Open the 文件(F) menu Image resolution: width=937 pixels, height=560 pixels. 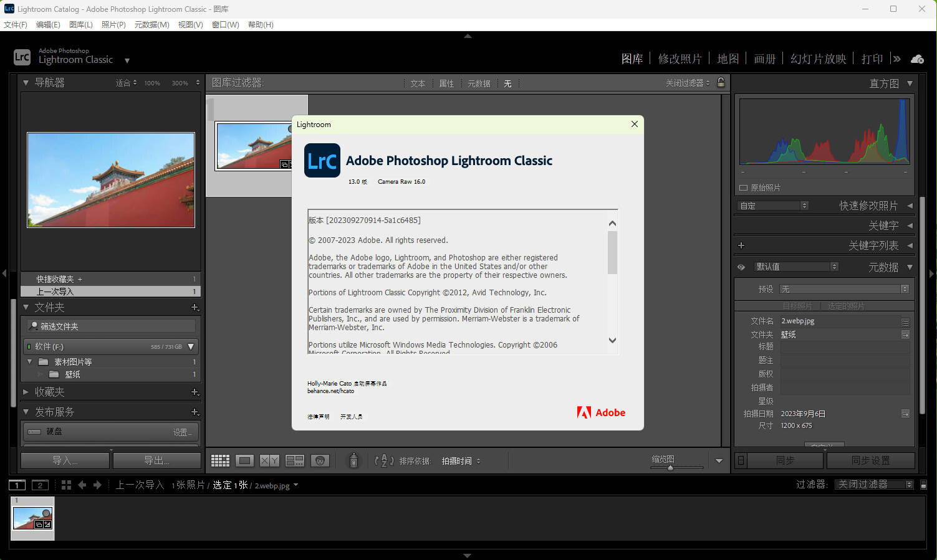[x=16, y=24]
